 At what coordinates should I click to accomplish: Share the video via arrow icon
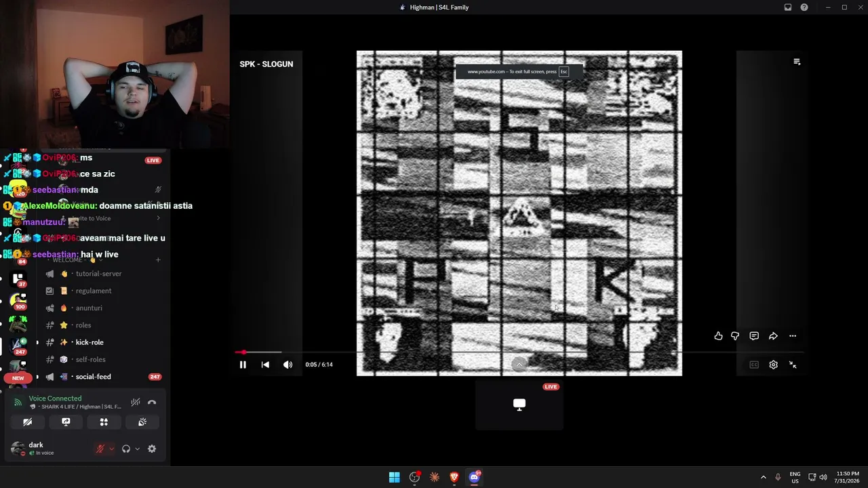click(773, 336)
